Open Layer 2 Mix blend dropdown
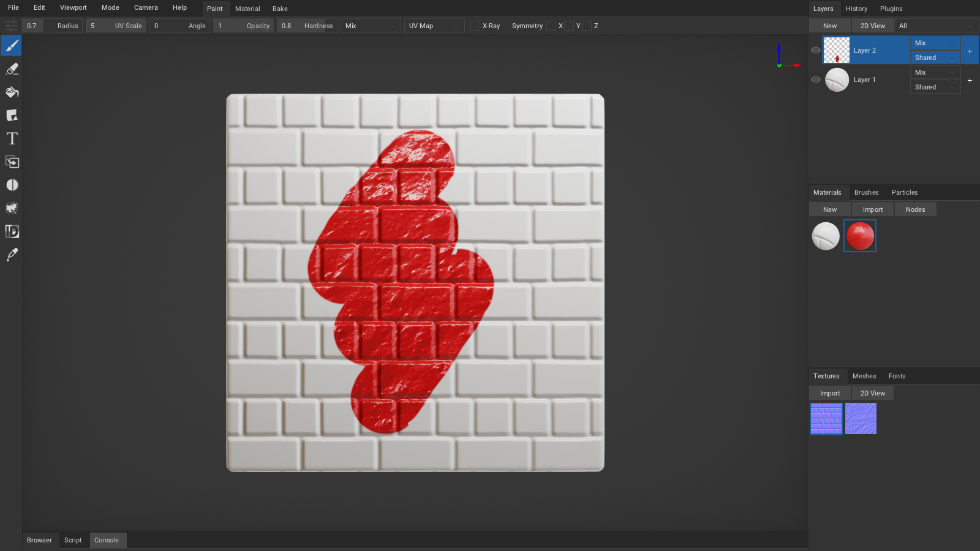This screenshot has width=980, height=551. (x=935, y=43)
